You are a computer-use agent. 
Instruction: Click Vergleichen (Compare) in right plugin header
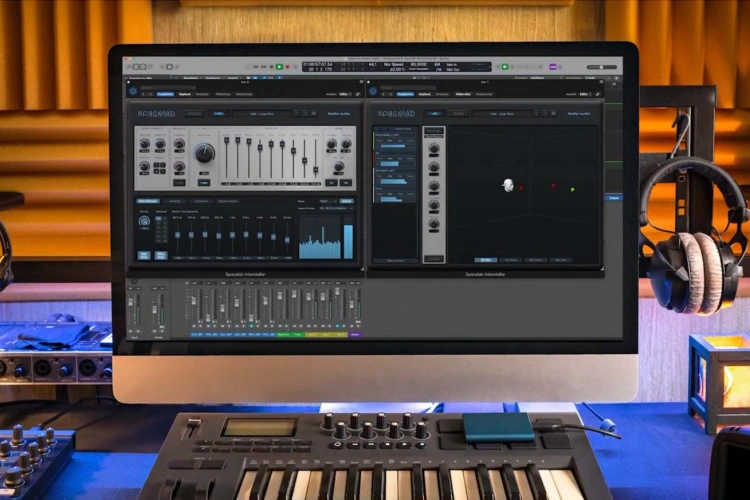click(405, 94)
